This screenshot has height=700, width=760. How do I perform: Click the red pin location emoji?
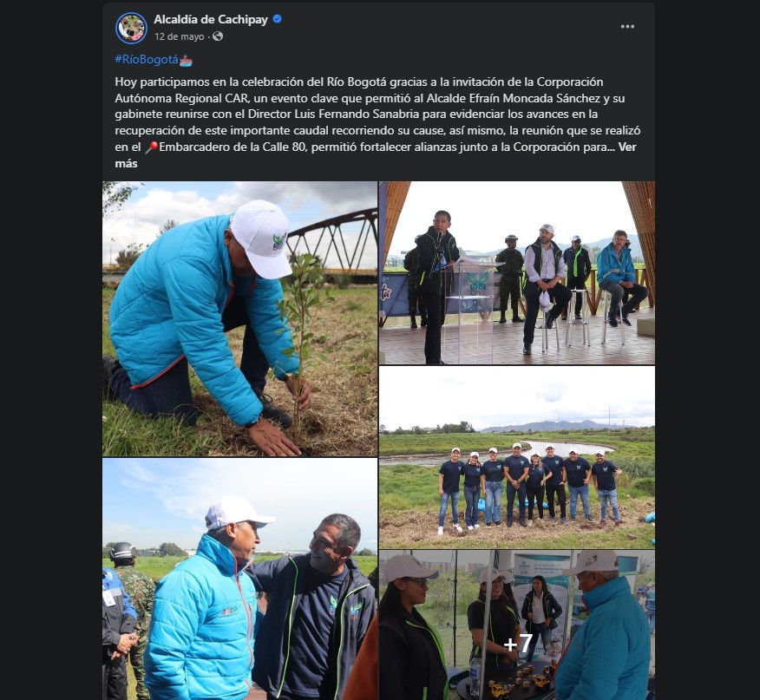(152, 147)
